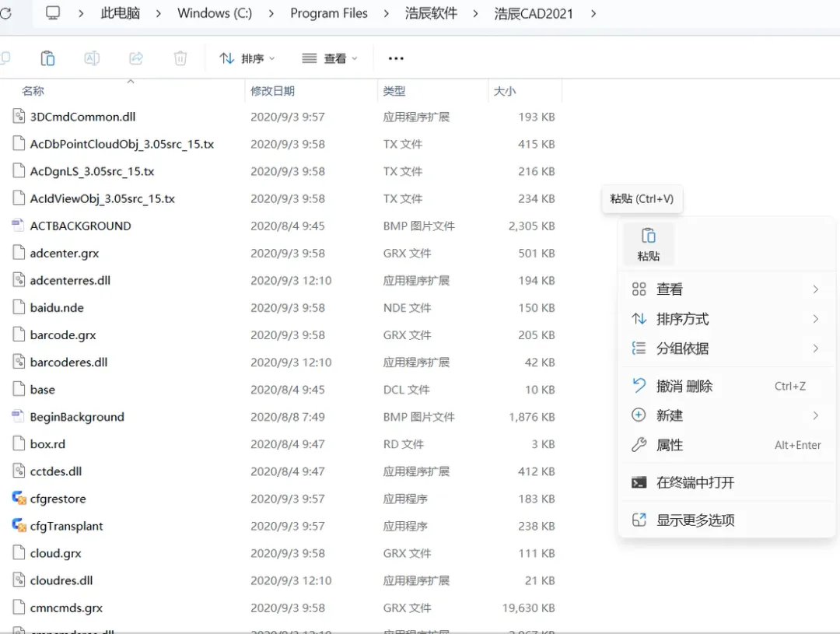Click the cloudres.dll file icon
The width and height of the screenshot is (840, 634).
[19, 580]
